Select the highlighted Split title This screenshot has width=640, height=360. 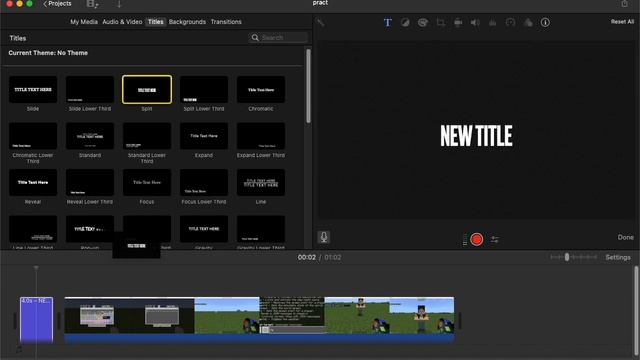point(147,89)
